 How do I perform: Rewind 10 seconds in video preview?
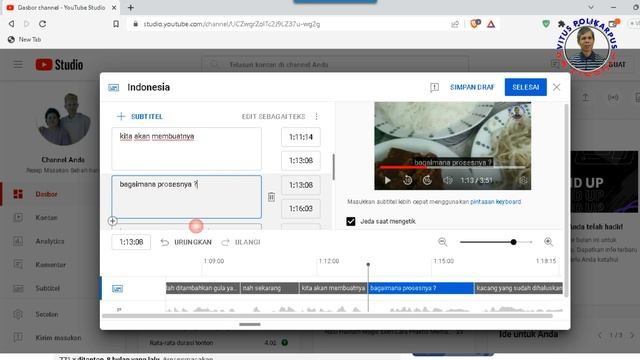[x=407, y=180]
